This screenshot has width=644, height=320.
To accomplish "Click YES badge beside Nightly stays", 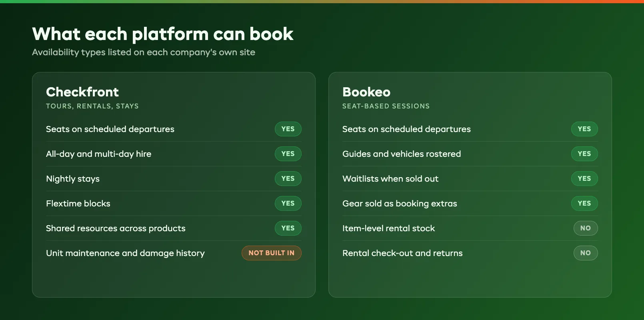I will pos(288,178).
